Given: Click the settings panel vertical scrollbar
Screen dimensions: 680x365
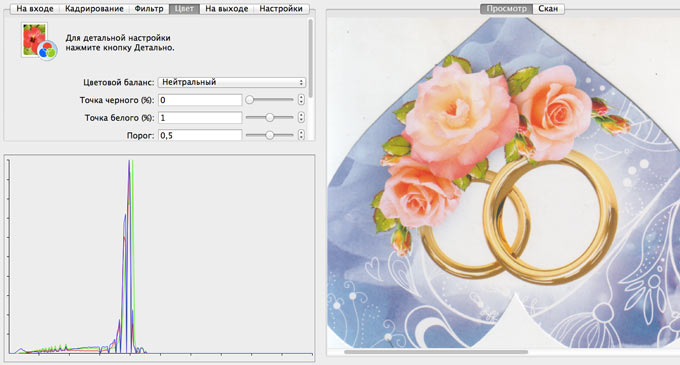Looking at the screenshot, I should click(311, 59).
